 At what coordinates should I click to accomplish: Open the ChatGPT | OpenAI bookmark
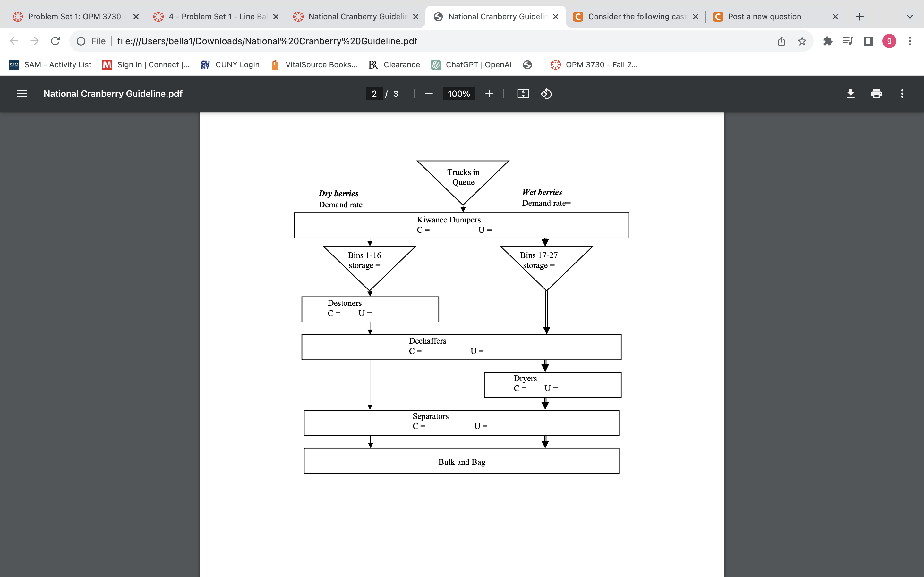coord(471,64)
